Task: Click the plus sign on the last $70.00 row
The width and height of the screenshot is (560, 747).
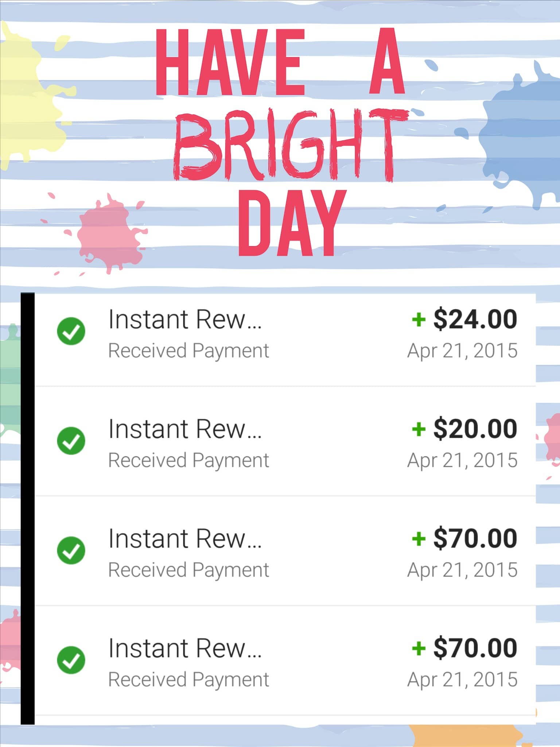Action: [x=419, y=648]
